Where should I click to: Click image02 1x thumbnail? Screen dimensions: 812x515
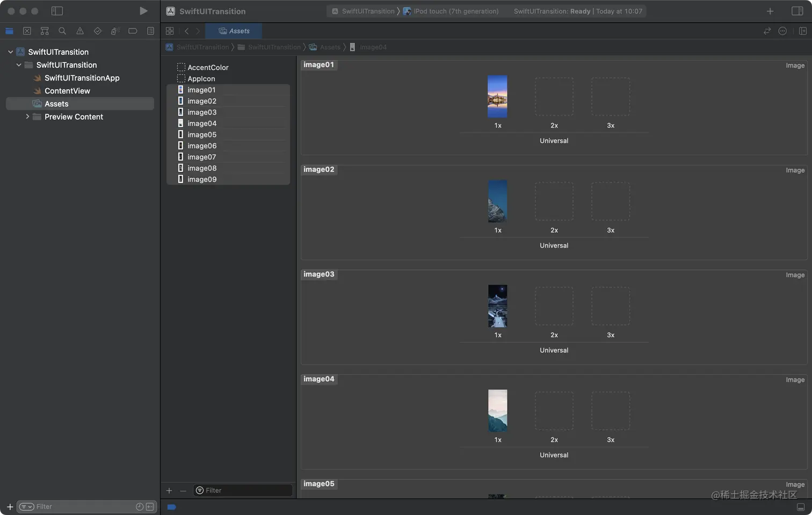tap(497, 201)
